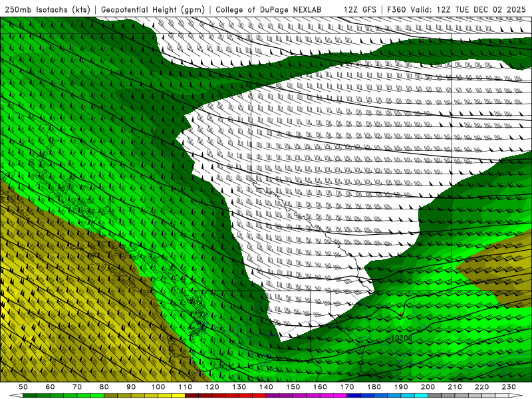Viewport: 532px width, 399px height.
Task: Click the 50 knot colorbar label
Action: (x=23, y=387)
